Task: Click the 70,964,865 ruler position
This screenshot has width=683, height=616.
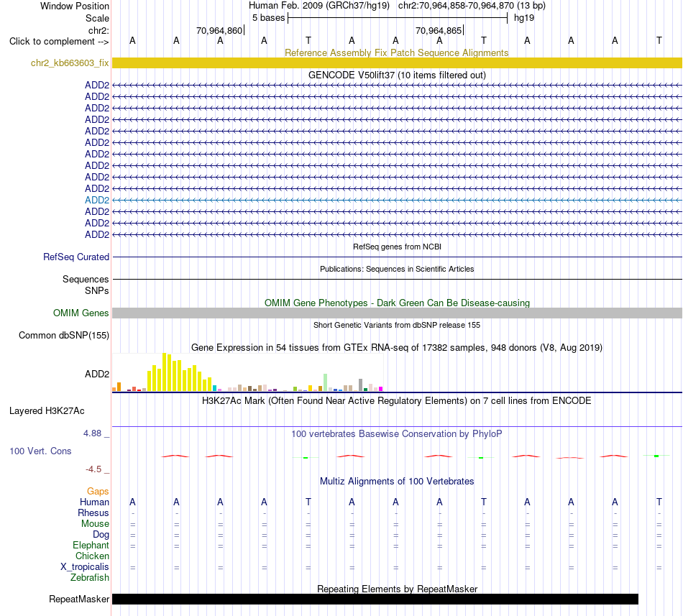Action: point(439,30)
